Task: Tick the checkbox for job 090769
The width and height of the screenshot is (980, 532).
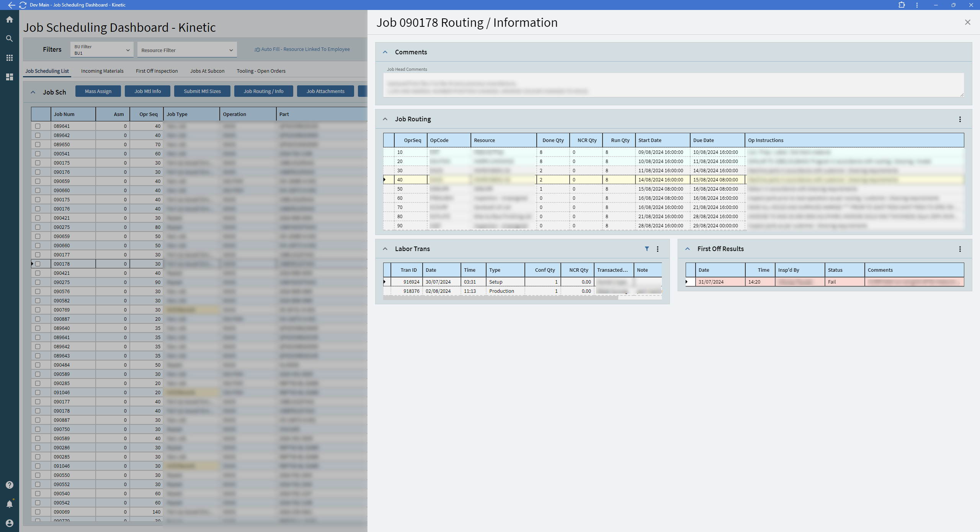Action: tap(38, 310)
